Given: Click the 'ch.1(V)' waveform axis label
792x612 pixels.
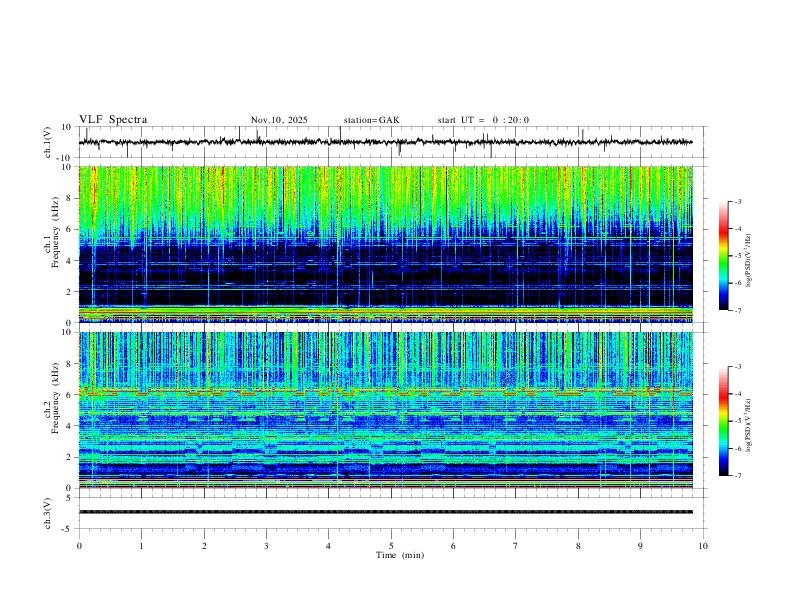Looking at the screenshot, I should point(48,142).
